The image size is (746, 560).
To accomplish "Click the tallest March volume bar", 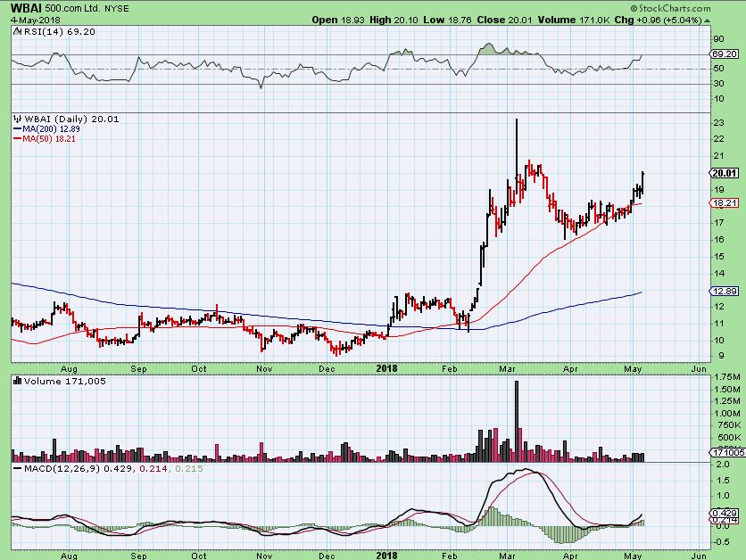I will (x=517, y=421).
